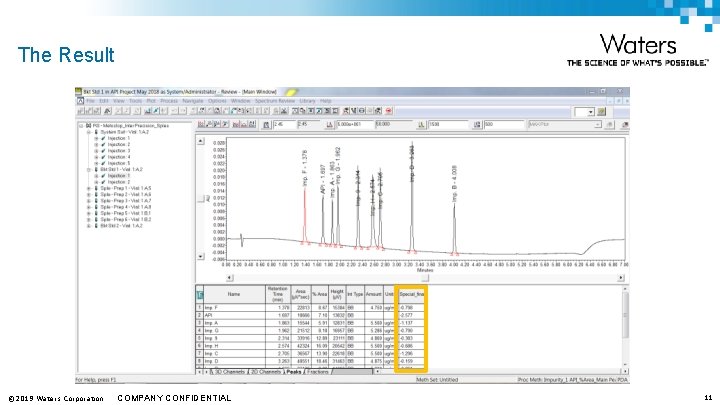
Task: Open the Window menu
Action: 241,101
